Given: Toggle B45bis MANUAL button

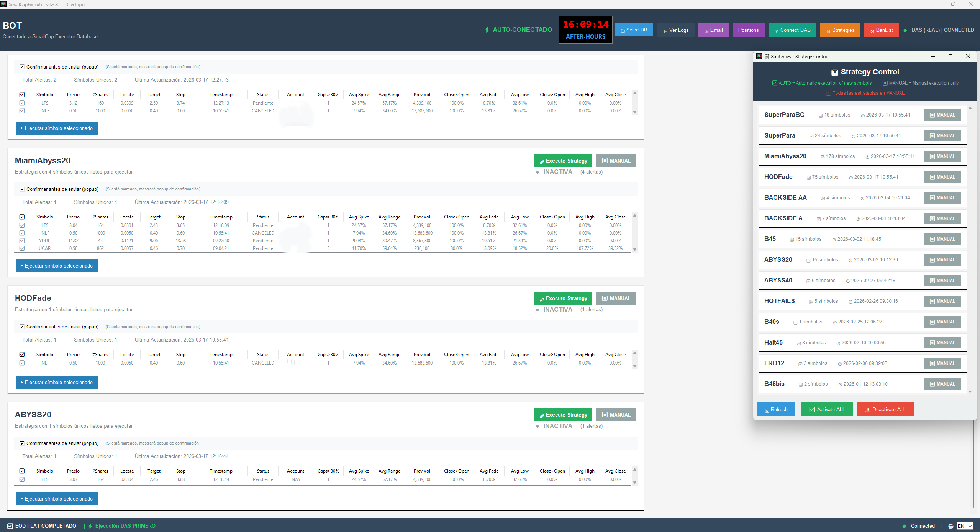Looking at the screenshot, I should [942, 384].
